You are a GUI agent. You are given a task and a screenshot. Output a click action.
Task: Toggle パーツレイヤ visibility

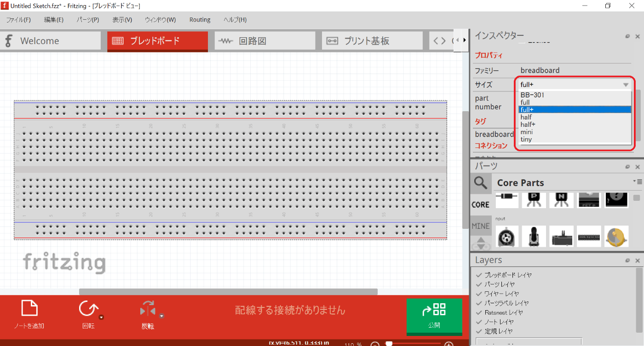tap(479, 284)
